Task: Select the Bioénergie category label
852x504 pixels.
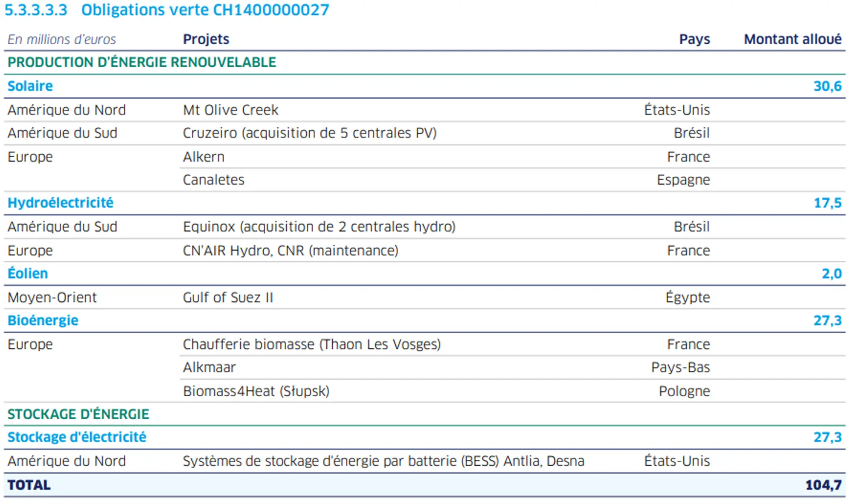Action: tap(43, 320)
